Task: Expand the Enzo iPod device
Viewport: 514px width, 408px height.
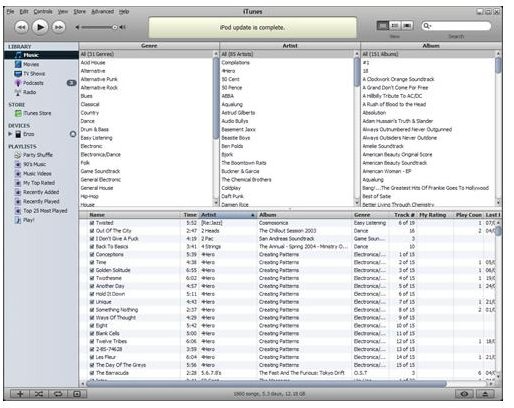Action: [x=10, y=134]
